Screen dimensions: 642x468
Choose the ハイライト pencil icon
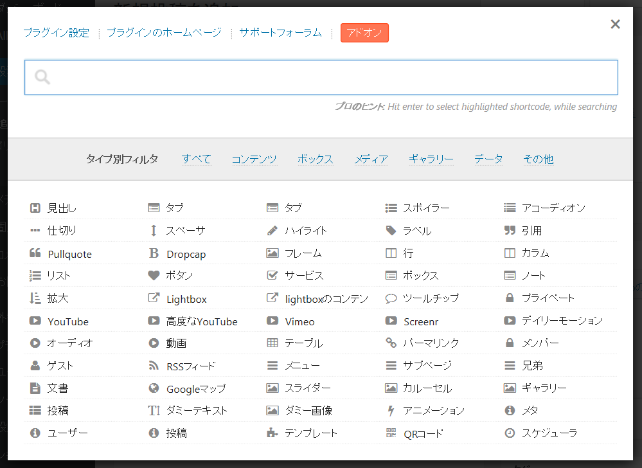pos(273,230)
